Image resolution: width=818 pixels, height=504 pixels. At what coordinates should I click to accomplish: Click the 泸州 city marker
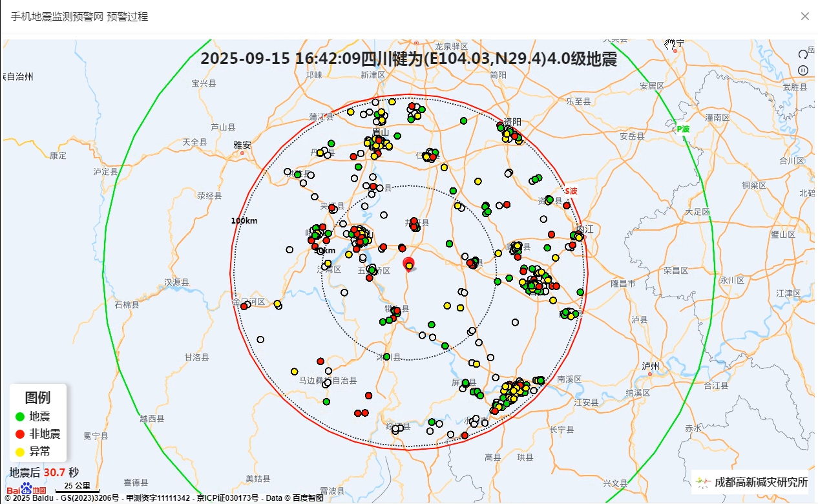click(x=651, y=373)
